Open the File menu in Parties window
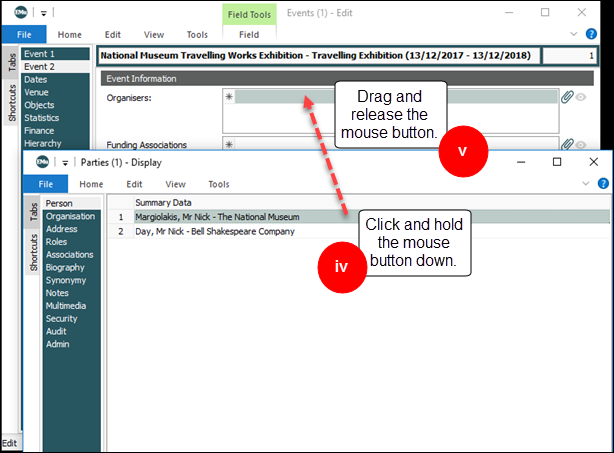Screen dimensions: 614x453 [x=46, y=184]
